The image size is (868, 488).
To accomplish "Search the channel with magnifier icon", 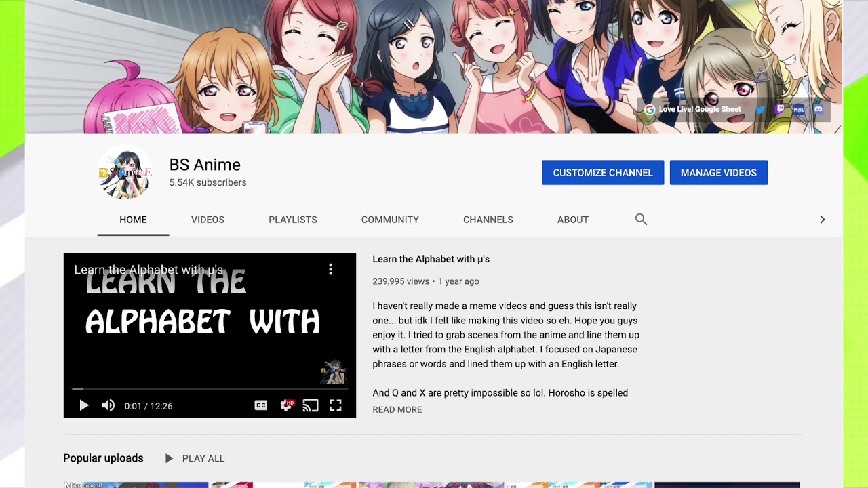I will (641, 219).
